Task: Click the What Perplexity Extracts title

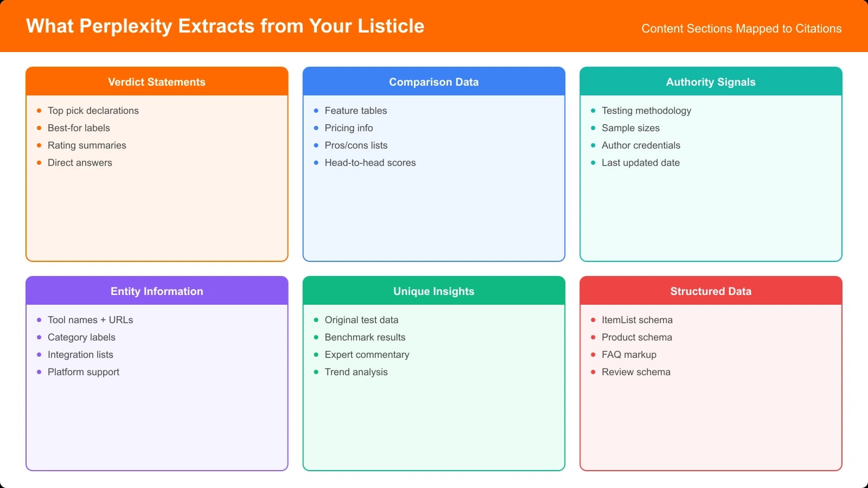Action: (x=225, y=26)
